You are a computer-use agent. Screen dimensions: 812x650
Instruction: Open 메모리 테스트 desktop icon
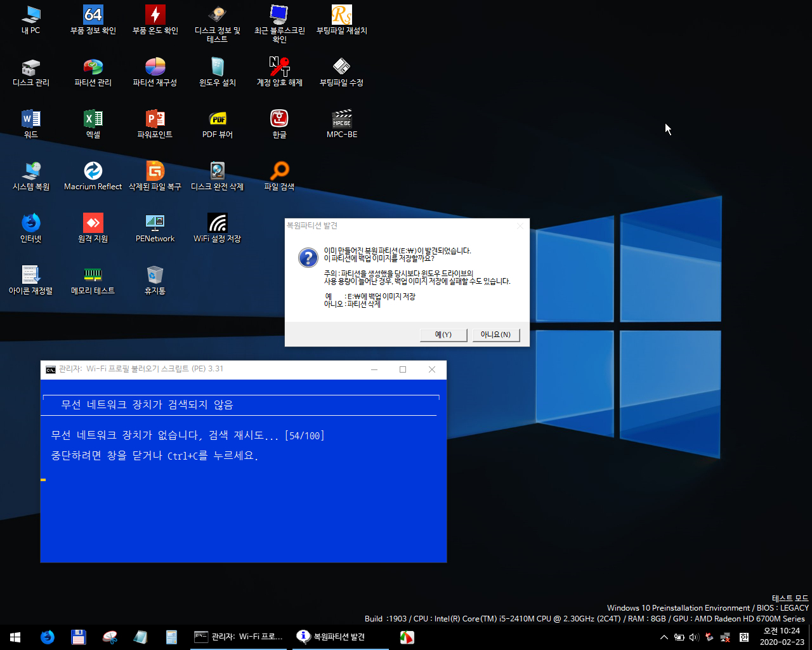click(x=93, y=280)
